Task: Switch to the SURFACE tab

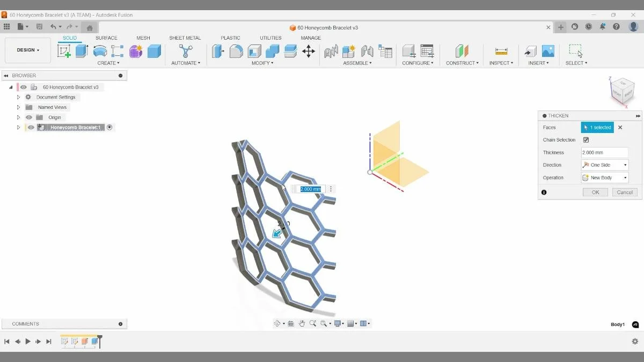Action: click(106, 38)
